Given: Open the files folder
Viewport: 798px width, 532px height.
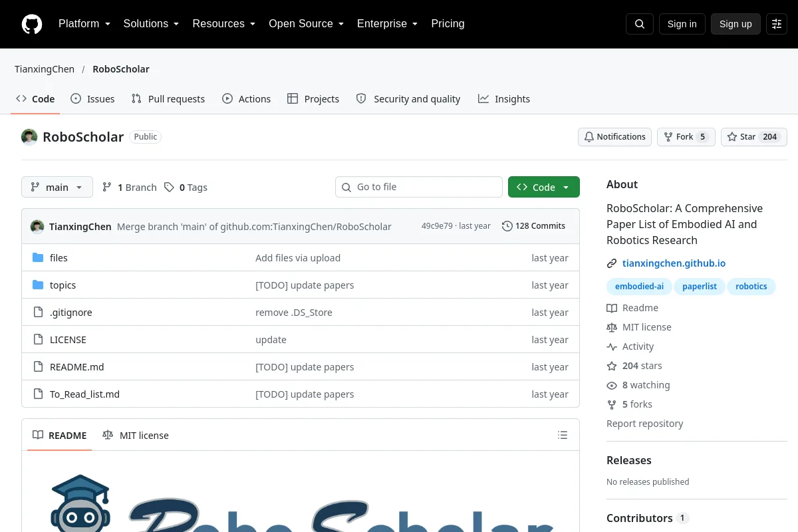Looking at the screenshot, I should [59, 258].
